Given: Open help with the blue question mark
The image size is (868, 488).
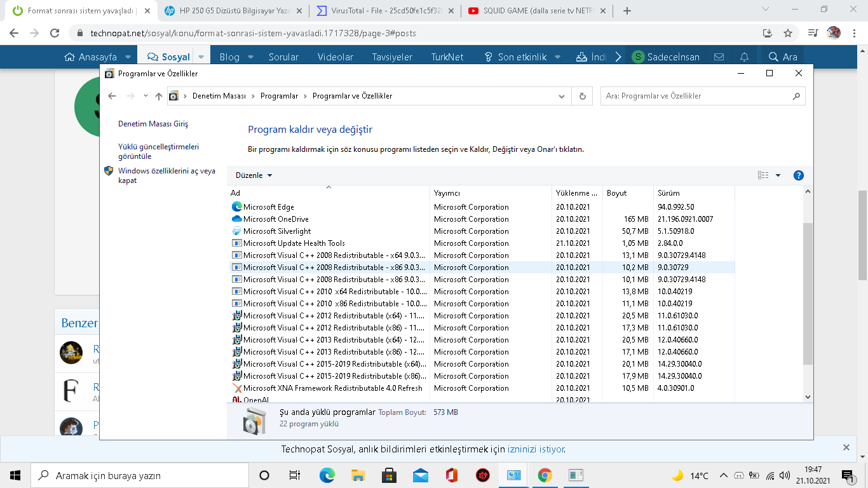Looking at the screenshot, I should 799,175.
